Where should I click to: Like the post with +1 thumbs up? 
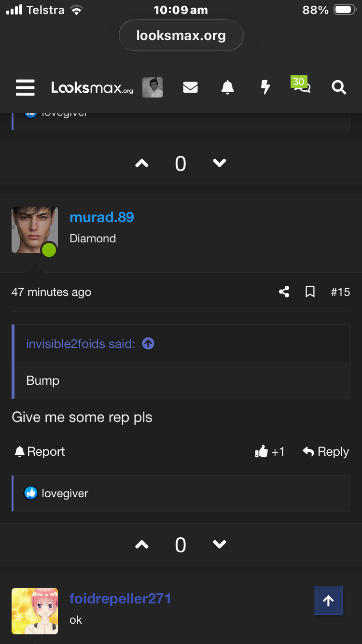click(270, 451)
